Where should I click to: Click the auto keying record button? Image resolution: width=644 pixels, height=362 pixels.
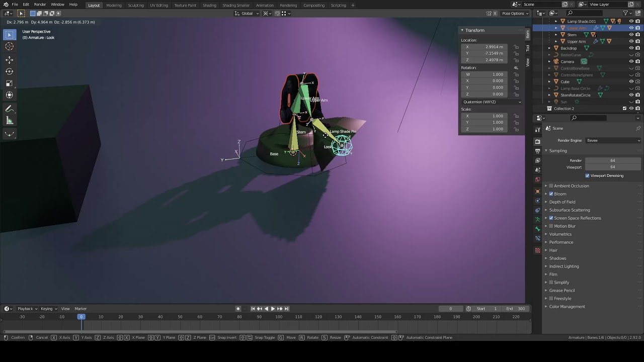click(238, 309)
